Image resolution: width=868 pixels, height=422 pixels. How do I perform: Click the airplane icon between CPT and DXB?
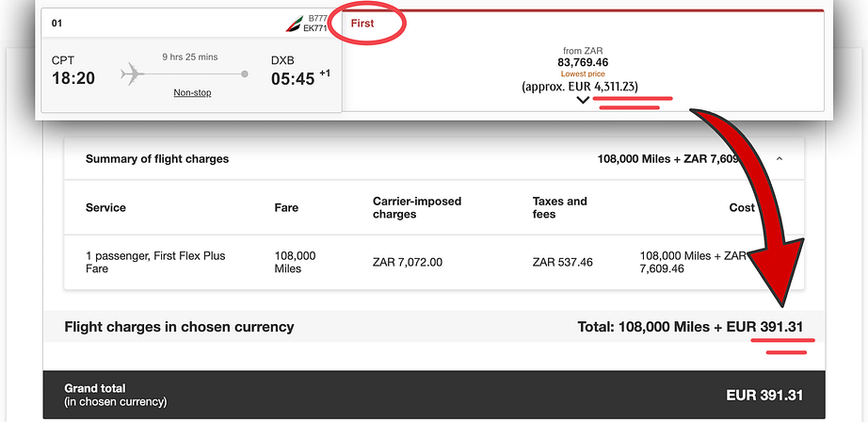coord(134,73)
